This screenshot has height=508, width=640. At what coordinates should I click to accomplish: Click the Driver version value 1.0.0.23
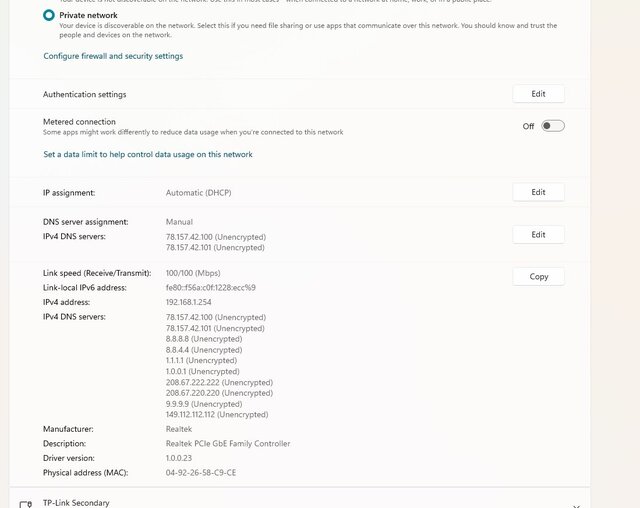[180, 458]
